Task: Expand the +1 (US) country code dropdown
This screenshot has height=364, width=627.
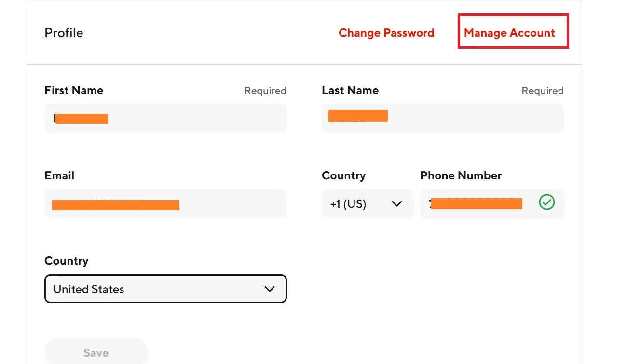Action: click(x=367, y=204)
